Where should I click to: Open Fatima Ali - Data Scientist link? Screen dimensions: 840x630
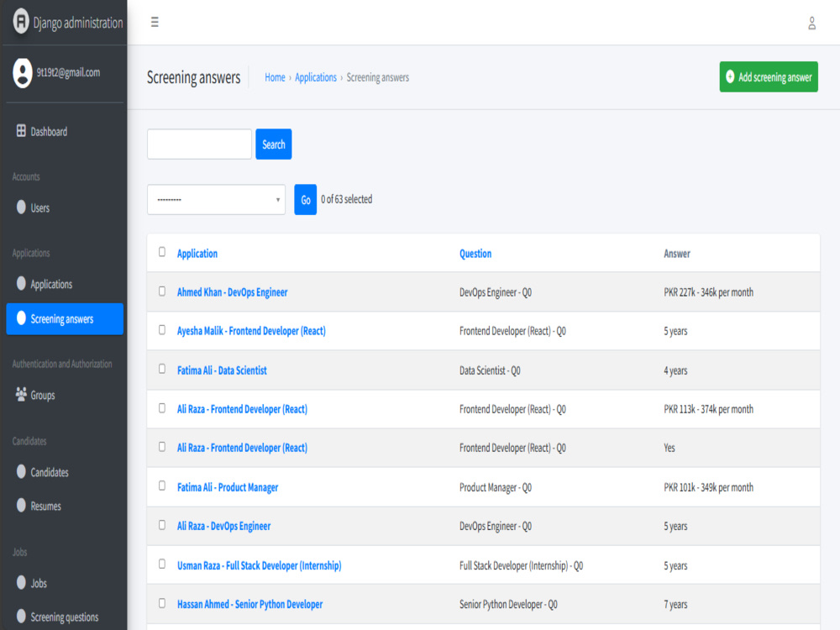(222, 370)
